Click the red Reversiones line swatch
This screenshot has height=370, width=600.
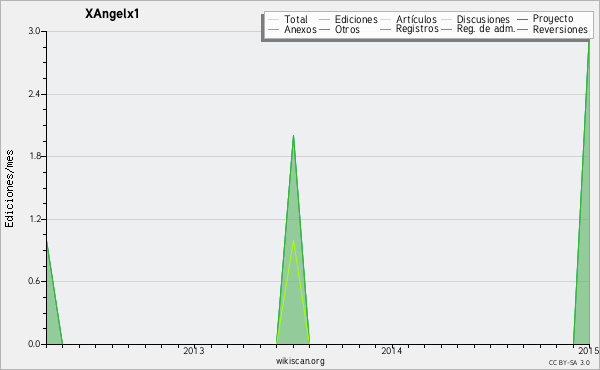click(x=523, y=29)
